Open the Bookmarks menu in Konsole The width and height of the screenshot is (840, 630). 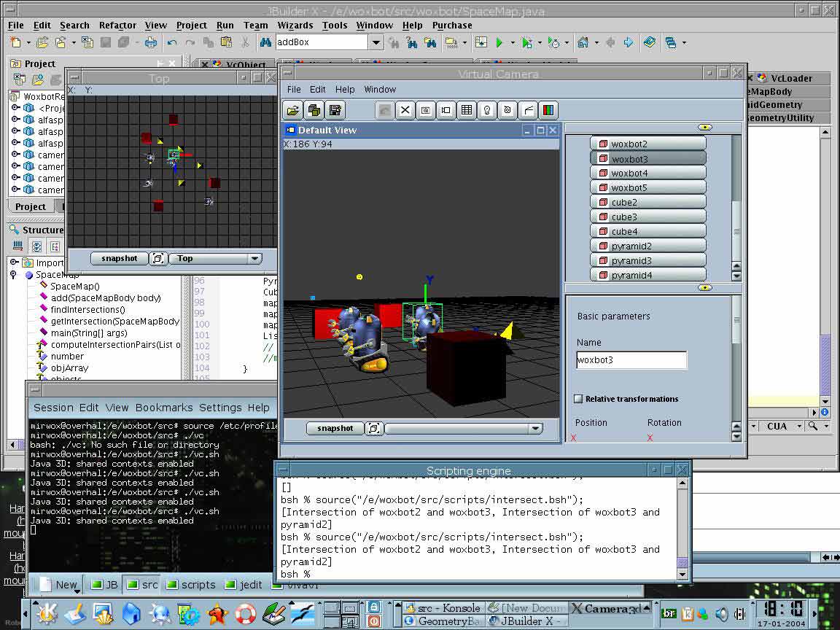164,408
